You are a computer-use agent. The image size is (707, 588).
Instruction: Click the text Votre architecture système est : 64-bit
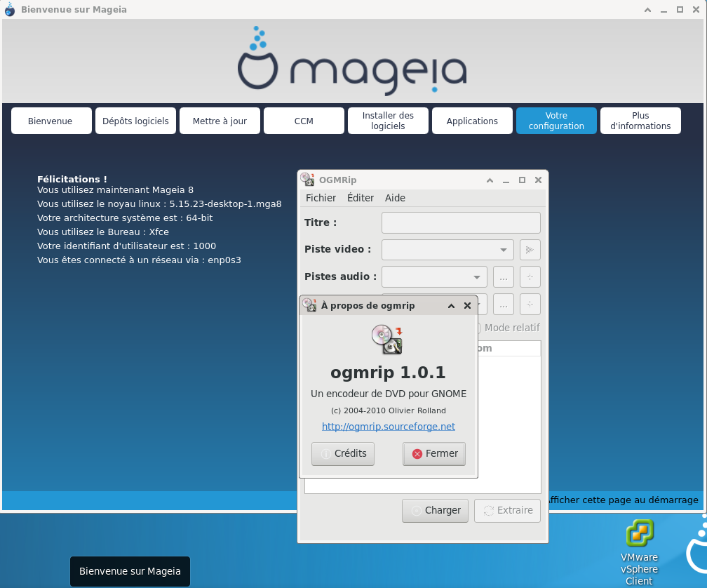pos(125,218)
